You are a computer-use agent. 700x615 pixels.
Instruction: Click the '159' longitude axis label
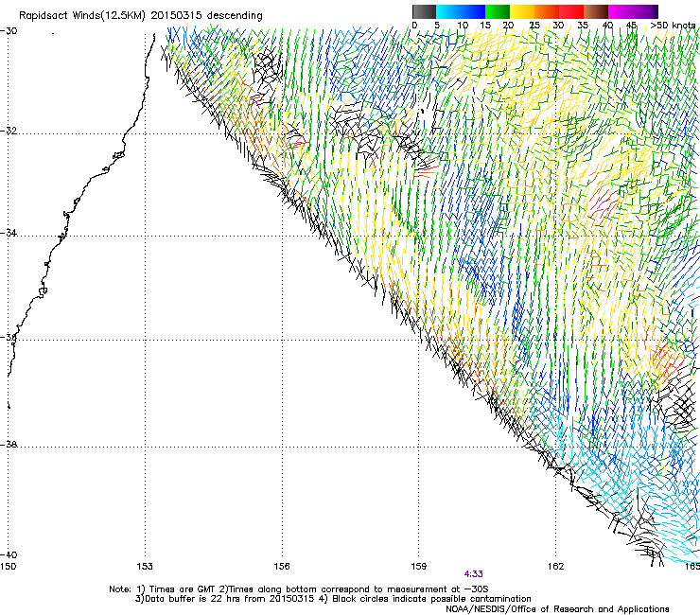click(x=419, y=567)
